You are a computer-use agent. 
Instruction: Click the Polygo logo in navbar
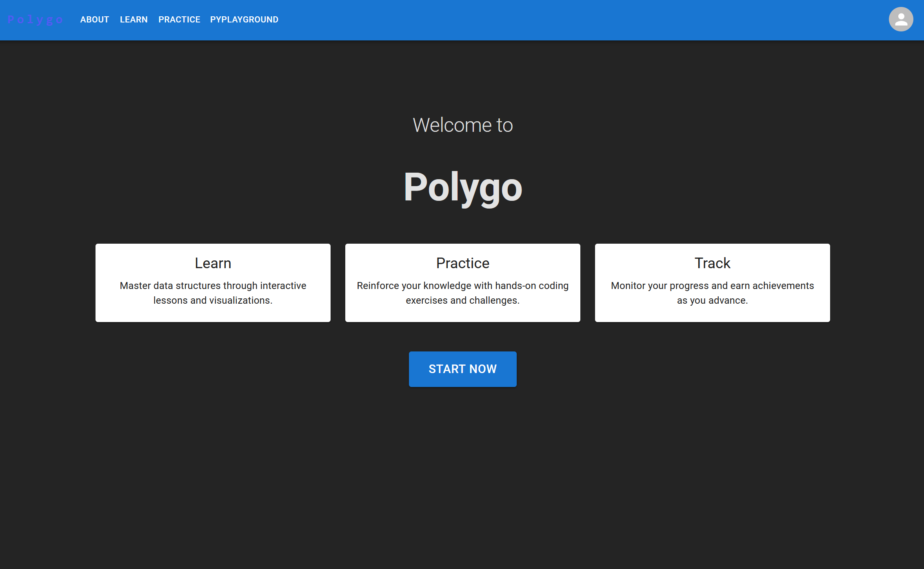coord(35,20)
